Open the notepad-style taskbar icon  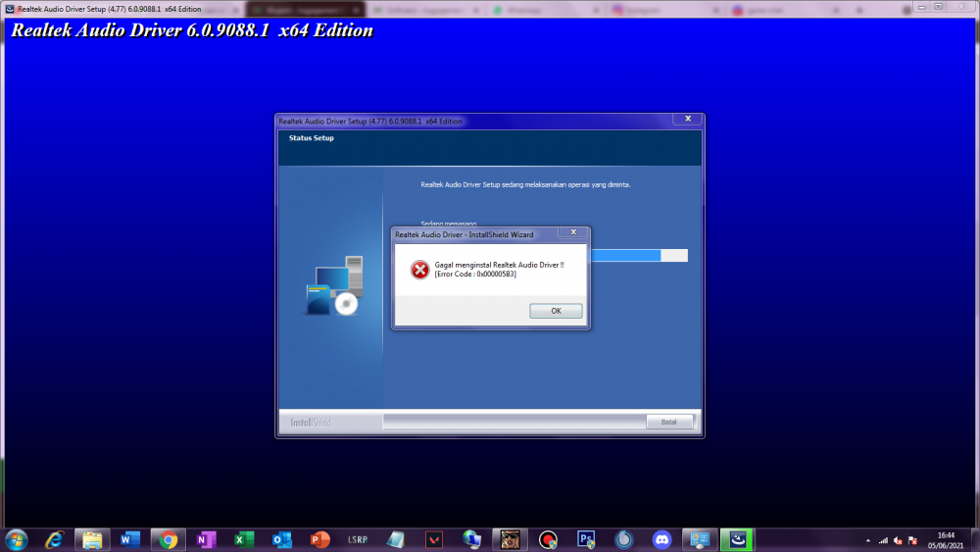[x=396, y=539]
